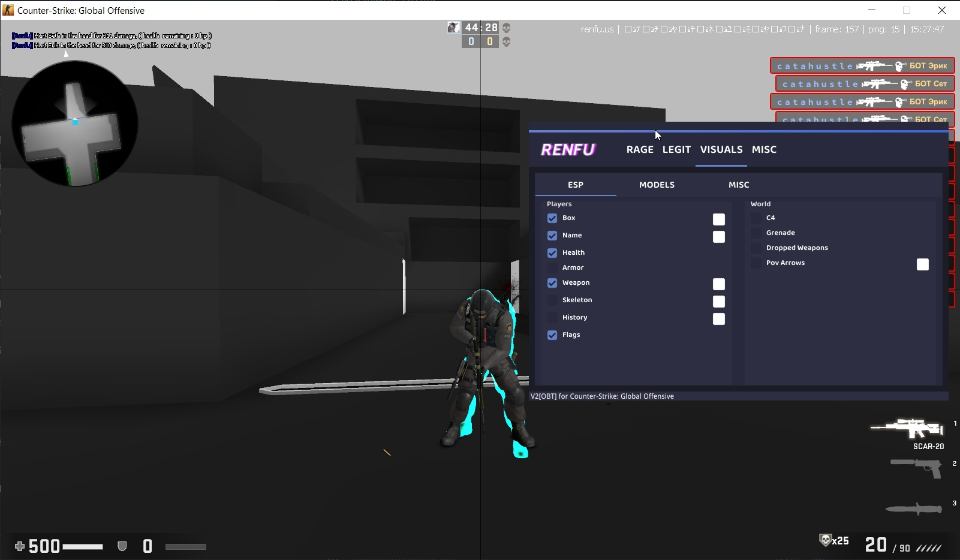
Task: Uncheck the Flags checkbox
Action: pyautogui.click(x=552, y=335)
